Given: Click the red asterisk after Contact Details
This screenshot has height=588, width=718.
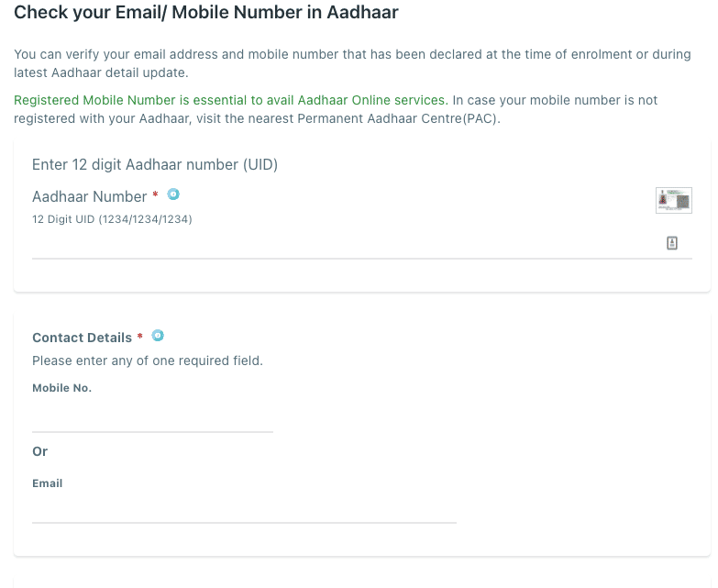Looking at the screenshot, I should pos(140,336).
